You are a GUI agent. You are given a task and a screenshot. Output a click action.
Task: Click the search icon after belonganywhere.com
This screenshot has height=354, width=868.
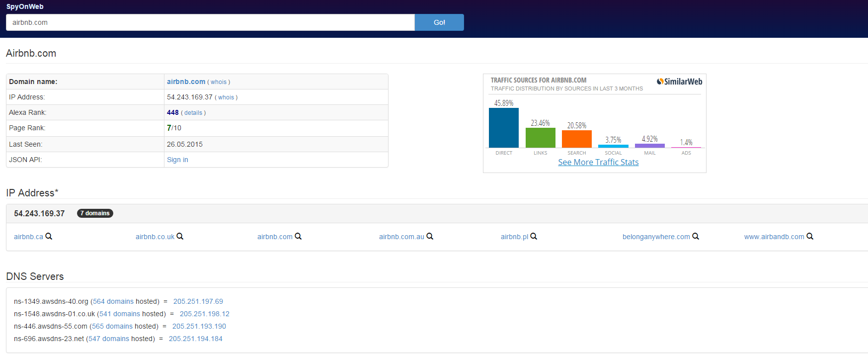click(696, 236)
